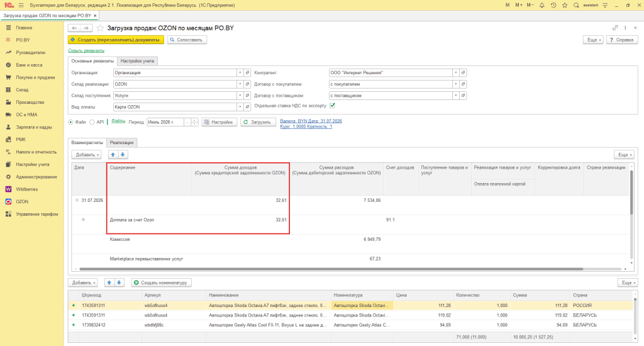The width and height of the screenshot is (644, 346).
Task: Collapse the 31.07.2026 row group
Action: click(77, 200)
